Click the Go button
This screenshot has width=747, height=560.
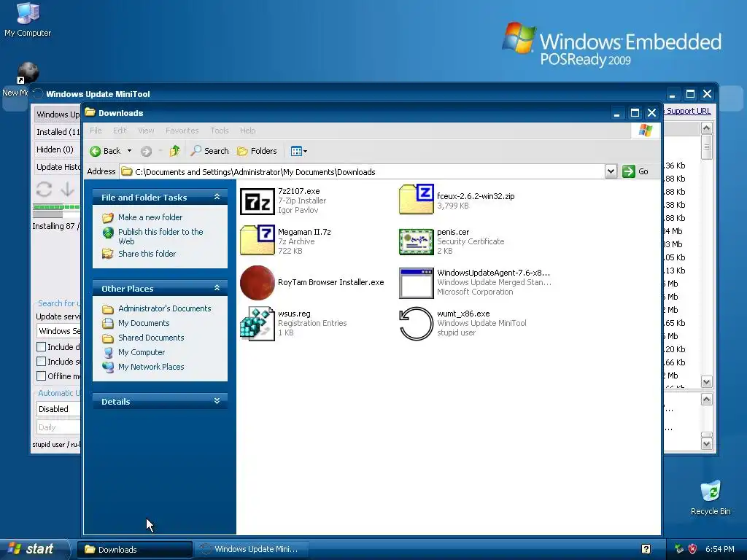point(635,171)
